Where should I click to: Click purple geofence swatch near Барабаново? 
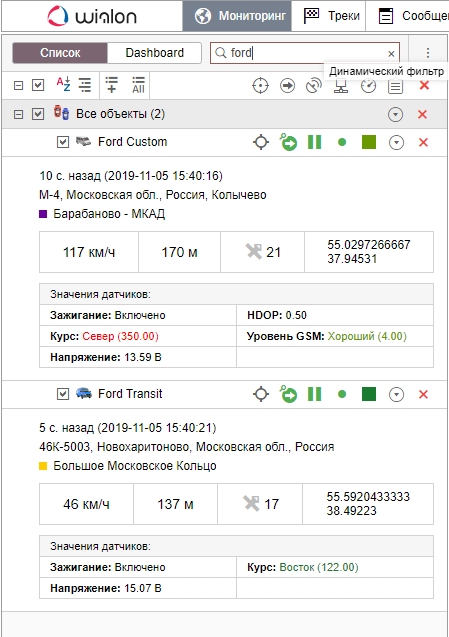[43, 214]
